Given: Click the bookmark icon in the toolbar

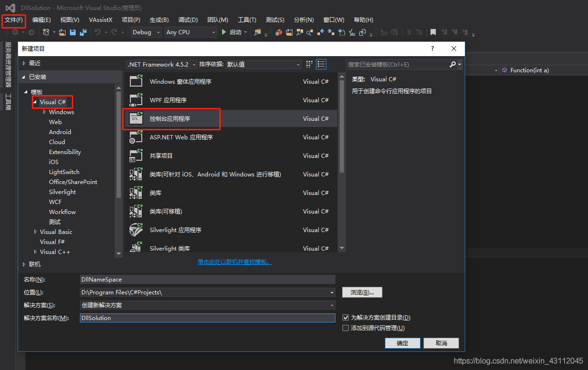Looking at the screenshot, I should (x=433, y=32).
